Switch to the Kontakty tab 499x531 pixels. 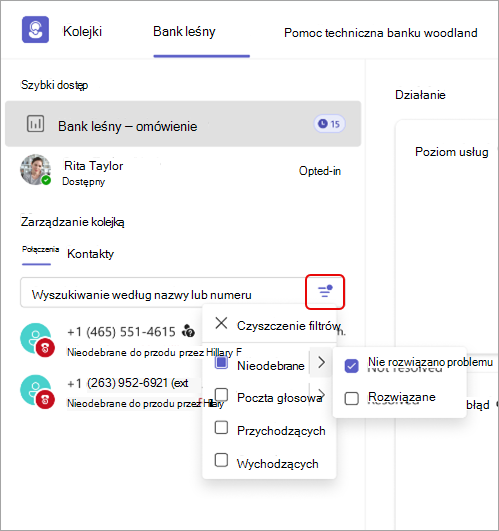[90, 254]
